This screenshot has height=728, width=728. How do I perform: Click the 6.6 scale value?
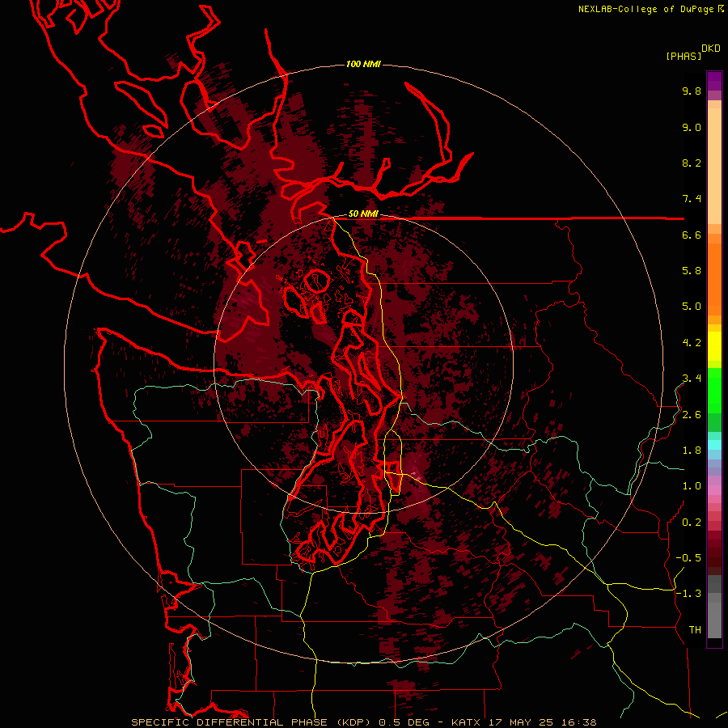692,235
